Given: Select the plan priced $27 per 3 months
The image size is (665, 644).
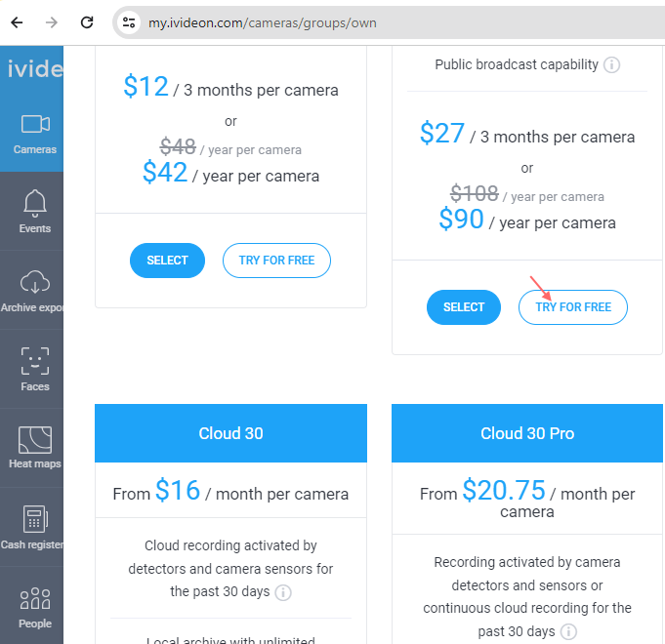Looking at the screenshot, I should click(x=464, y=307).
